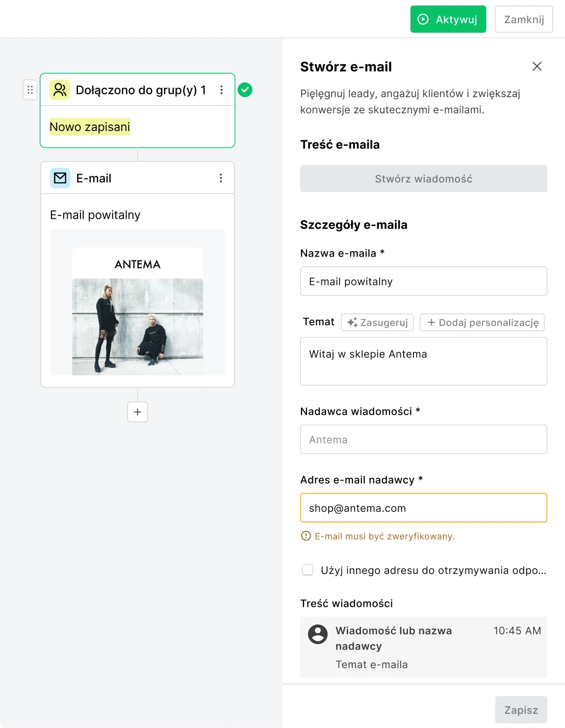Click the Nadawca wiadomości field
Image resolution: width=565 pixels, height=728 pixels.
pos(423,440)
